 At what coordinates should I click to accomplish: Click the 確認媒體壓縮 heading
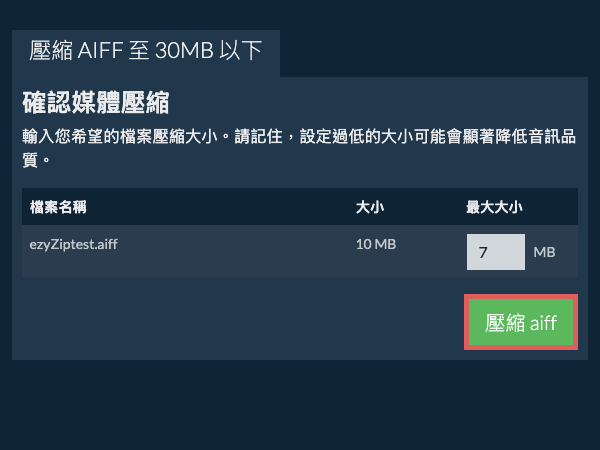point(95,102)
